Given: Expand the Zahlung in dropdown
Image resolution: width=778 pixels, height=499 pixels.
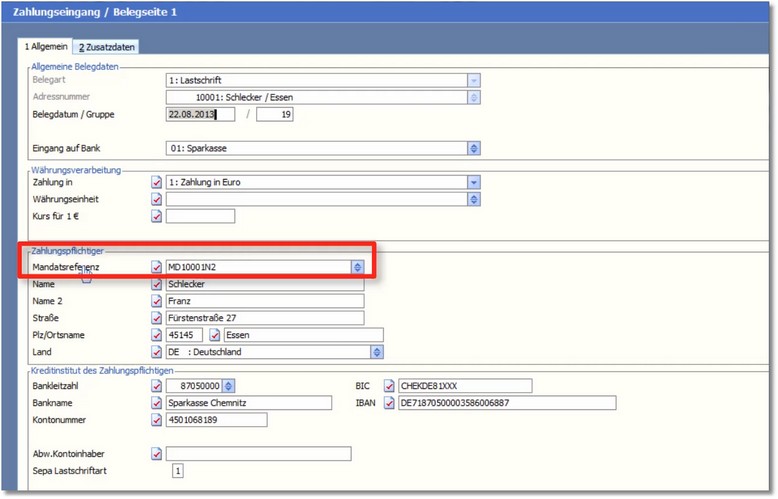Looking at the screenshot, I should [474, 182].
